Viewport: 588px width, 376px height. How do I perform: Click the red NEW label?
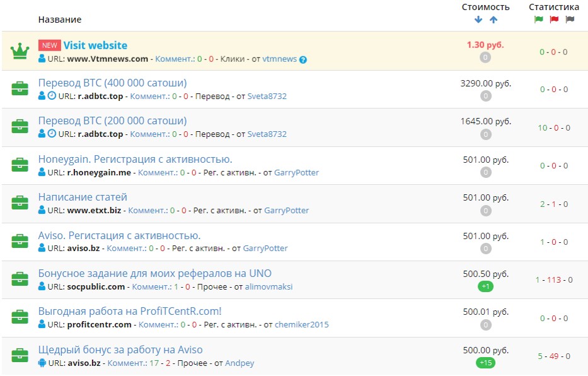click(x=50, y=45)
